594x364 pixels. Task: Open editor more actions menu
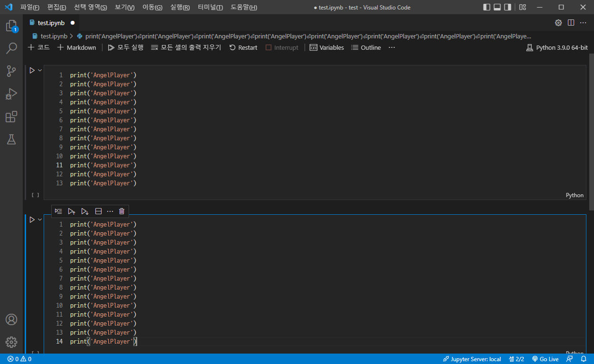coord(583,23)
